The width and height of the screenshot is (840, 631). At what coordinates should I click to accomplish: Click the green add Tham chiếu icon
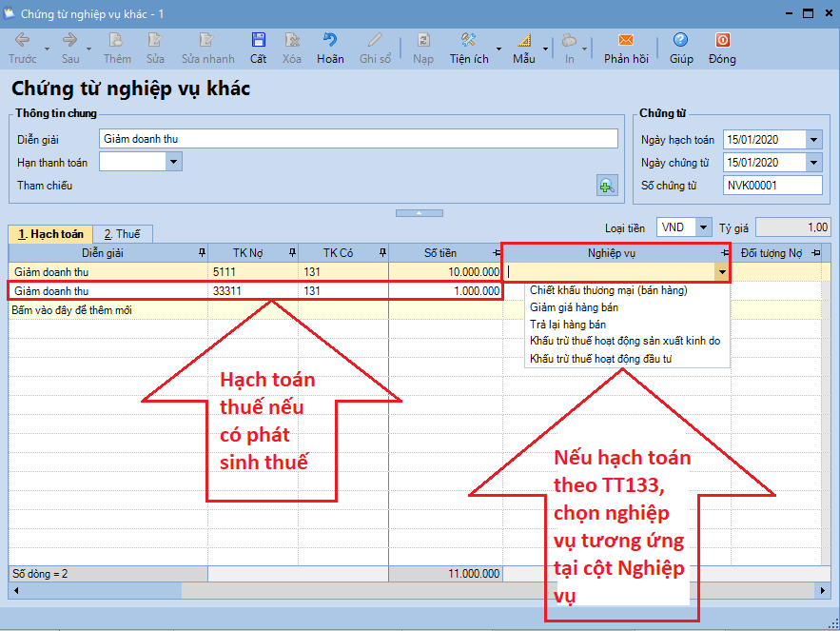click(606, 186)
